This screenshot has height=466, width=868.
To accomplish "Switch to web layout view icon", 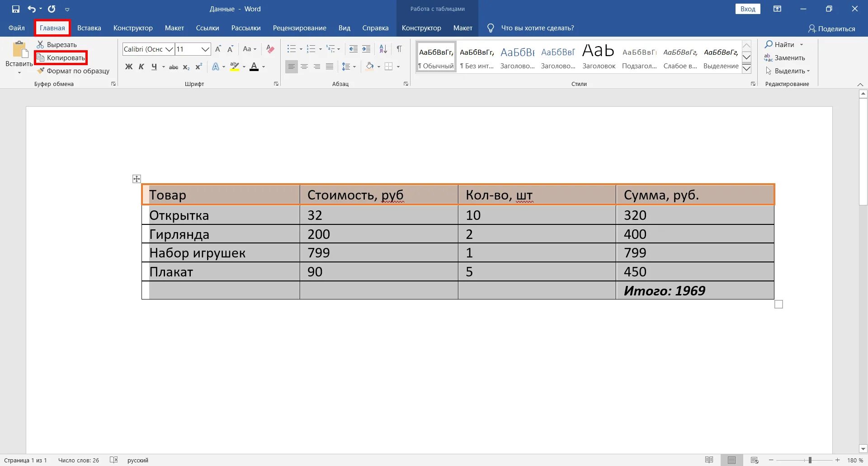I will click(754, 460).
